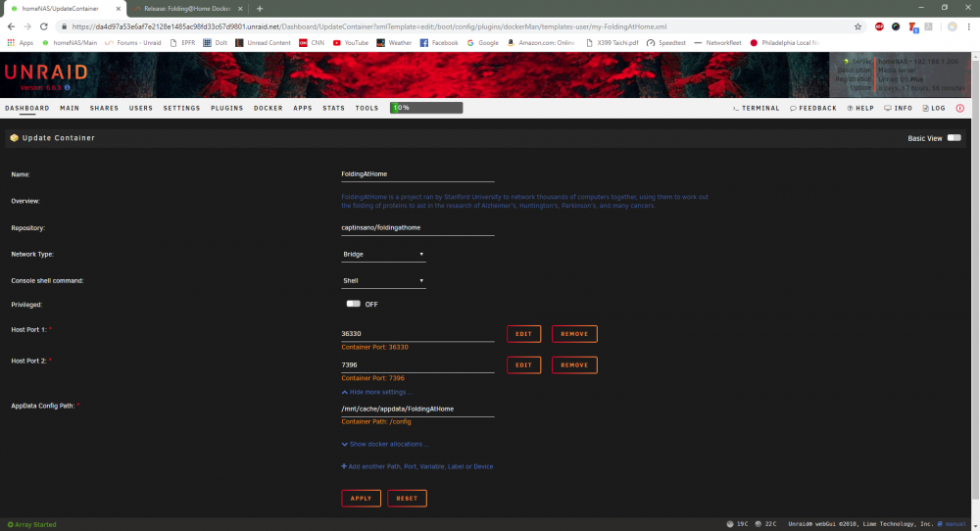980x531 pixels.
Task: Open the Adblock extension icon
Action: [x=879, y=26]
